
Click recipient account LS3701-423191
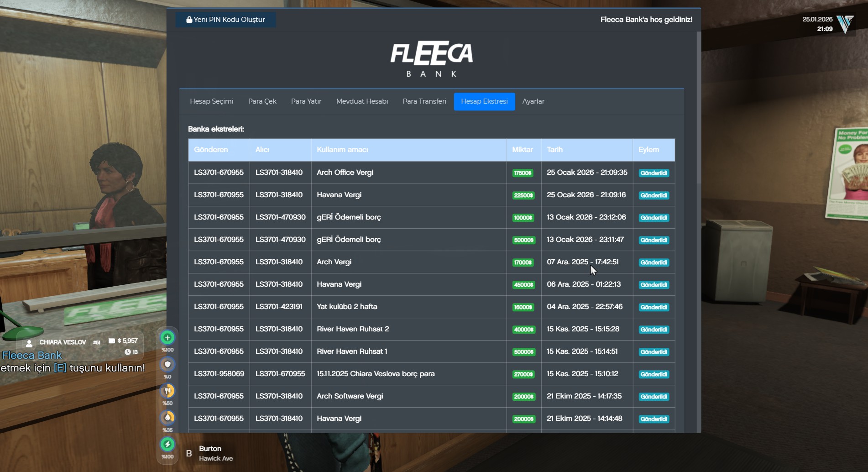pos(279,307)
